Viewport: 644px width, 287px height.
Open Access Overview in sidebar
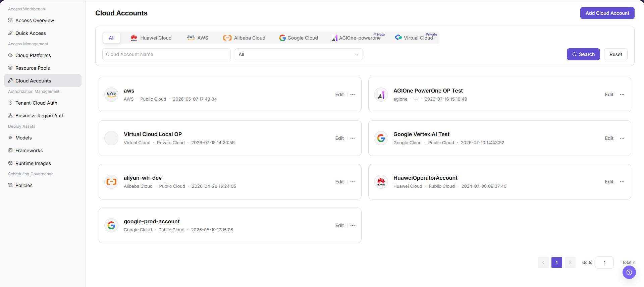pos(43,20)
